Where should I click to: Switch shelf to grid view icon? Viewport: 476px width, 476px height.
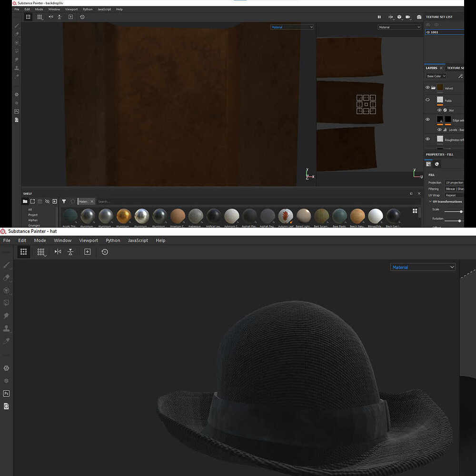[x=415, y=211]
